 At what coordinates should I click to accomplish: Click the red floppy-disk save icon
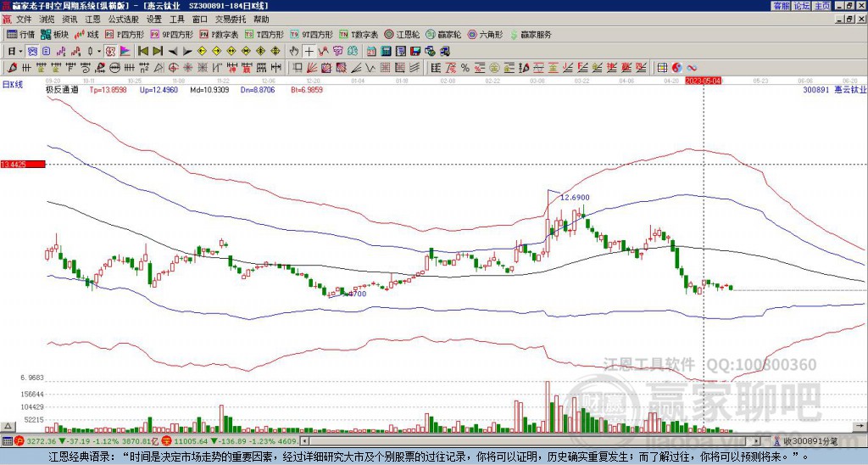coord(415,52)
